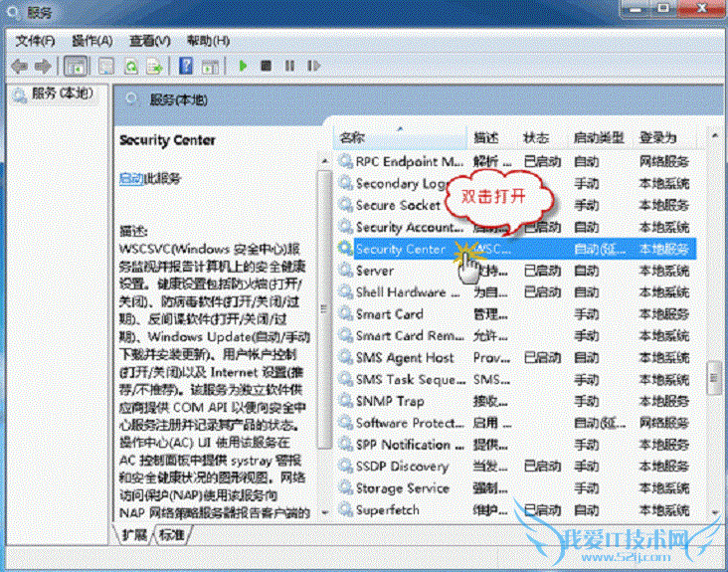Sort by the 名称 column header
The height and width of the screenshot is (572, 728).
point(400,137)
